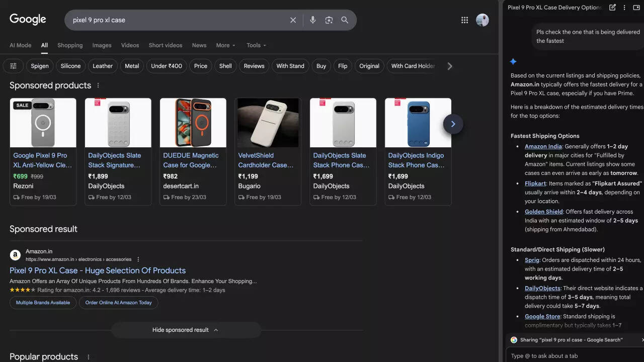Screen dimensions: 644x362
Task: Start a new chat via the compose icon
Action: (612, 7)
